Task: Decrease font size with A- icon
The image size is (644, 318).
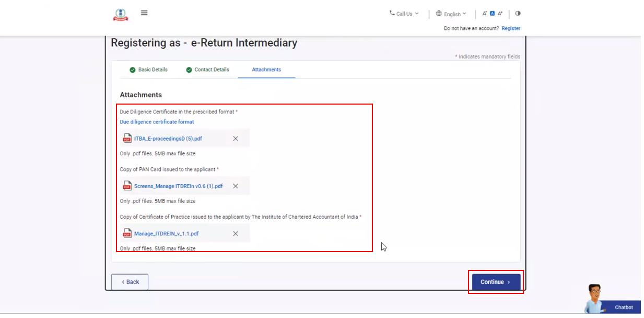Action: [x=484, y=14]
